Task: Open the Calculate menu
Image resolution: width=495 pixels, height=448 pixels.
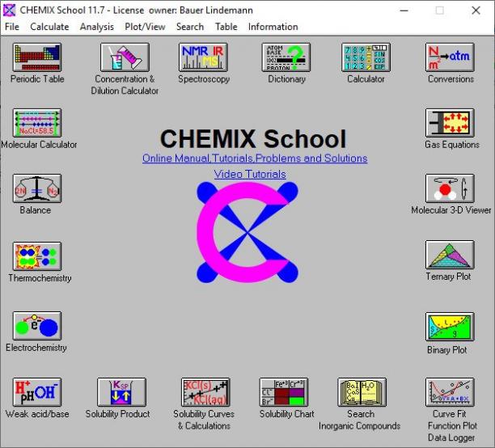Action: [49, 27]
